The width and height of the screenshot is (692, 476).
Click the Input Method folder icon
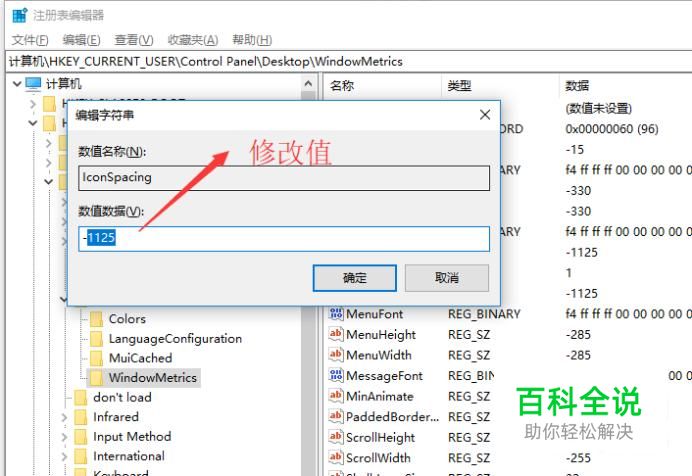tap(81, 437)
